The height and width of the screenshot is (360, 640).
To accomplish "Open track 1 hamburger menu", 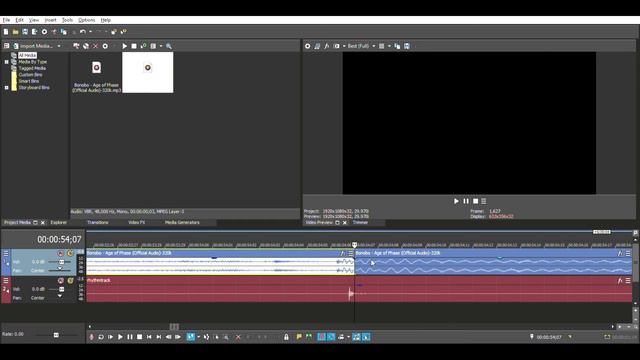I will tap(6, 253).
